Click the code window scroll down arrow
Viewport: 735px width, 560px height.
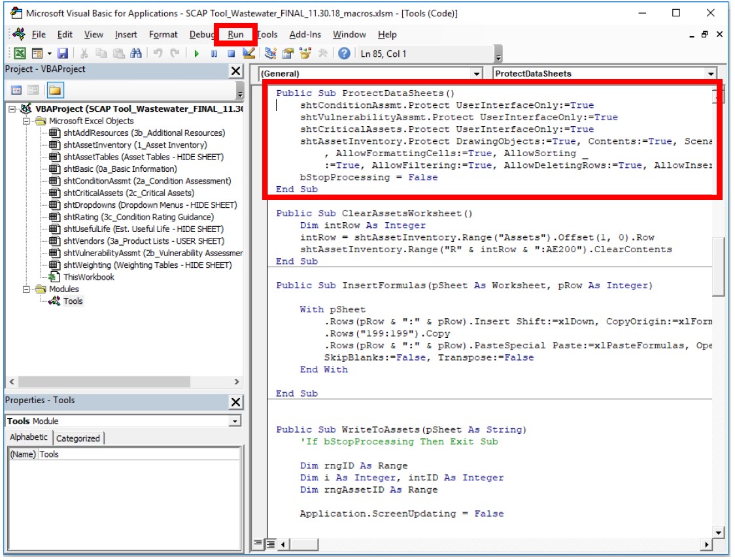(719, 533)
